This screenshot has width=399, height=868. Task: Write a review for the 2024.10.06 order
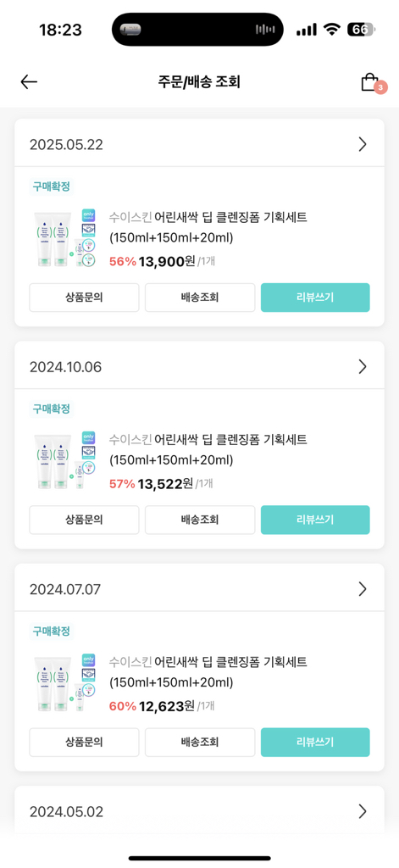point(315,520)
